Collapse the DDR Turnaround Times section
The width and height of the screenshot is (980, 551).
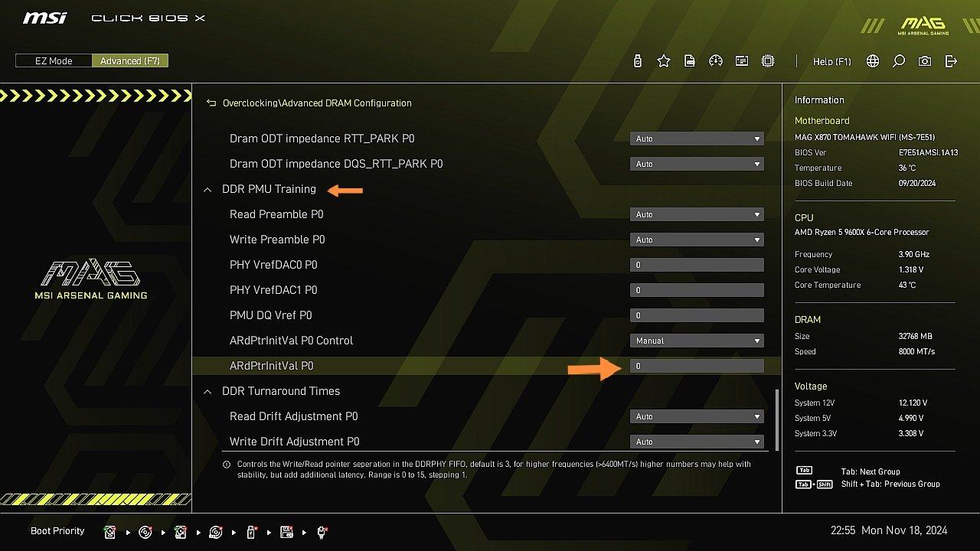point(207,391)
